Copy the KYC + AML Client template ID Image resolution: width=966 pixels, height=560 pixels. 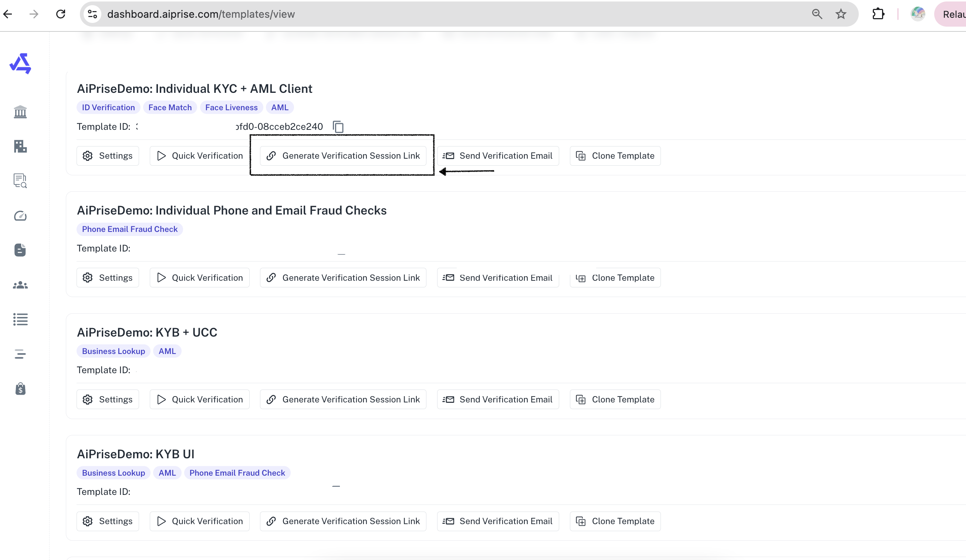pyautogui.click(x=338, y=126)
